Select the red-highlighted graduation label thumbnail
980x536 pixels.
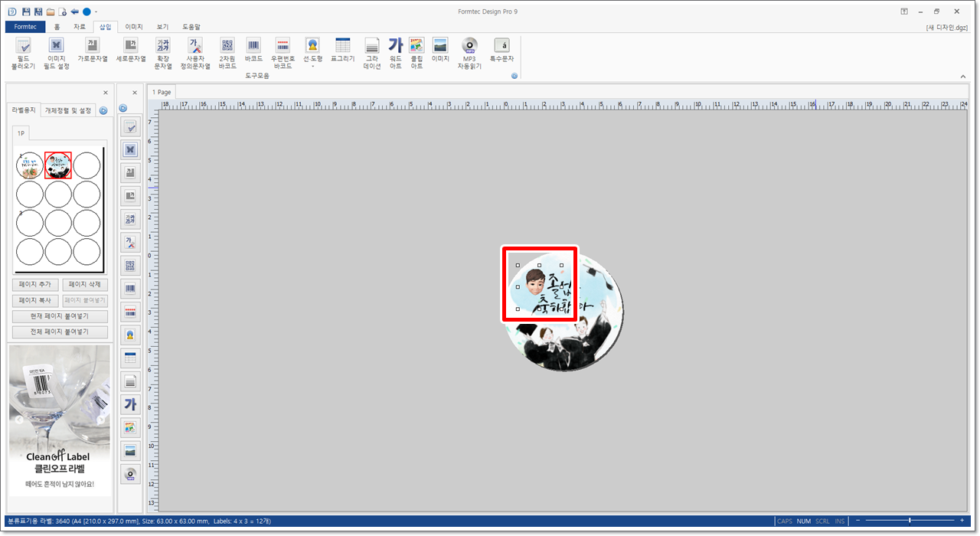click(x=58, y=165)
